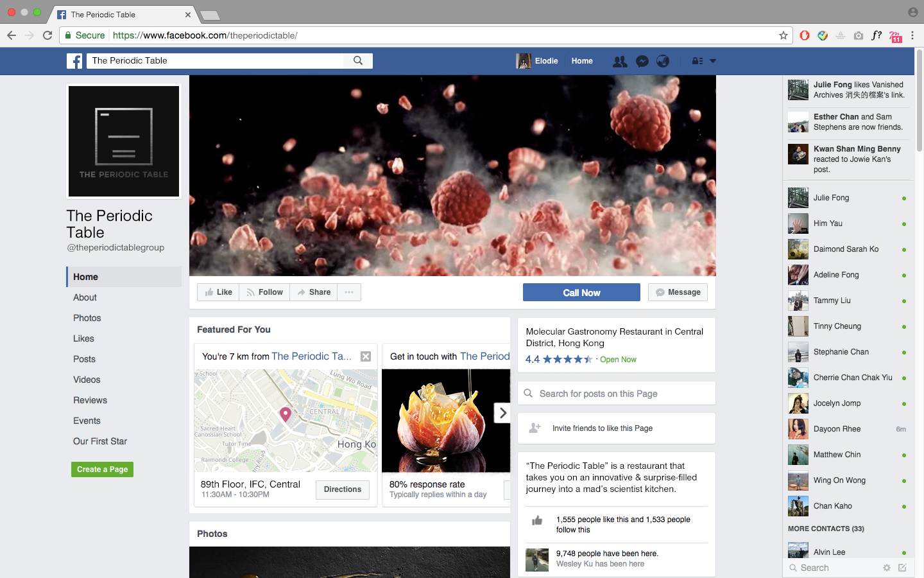
Task: Click the Opera extension icon
Action: click(x=805, y=35)
